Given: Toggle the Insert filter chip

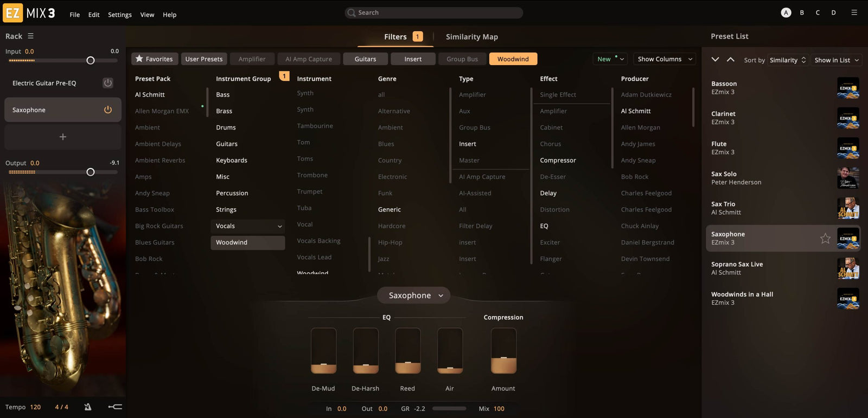Looking at the screenshot, I should [x=413, y=59].
